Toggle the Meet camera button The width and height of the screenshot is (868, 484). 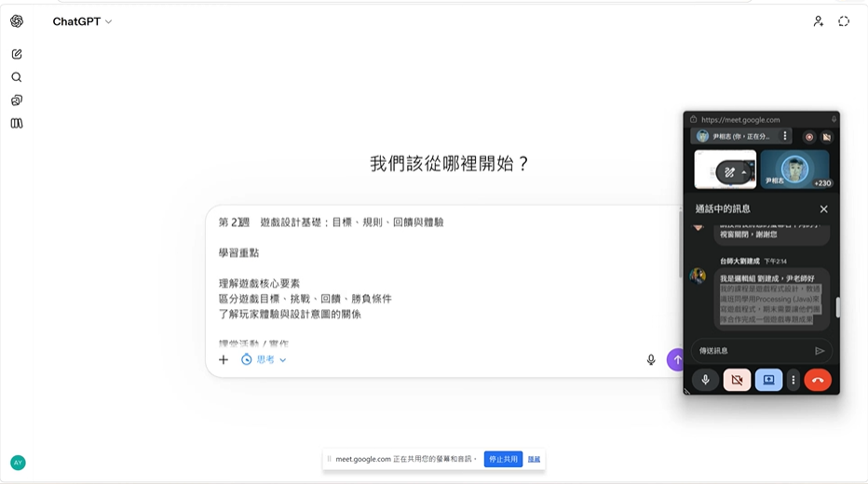point(737,380)
